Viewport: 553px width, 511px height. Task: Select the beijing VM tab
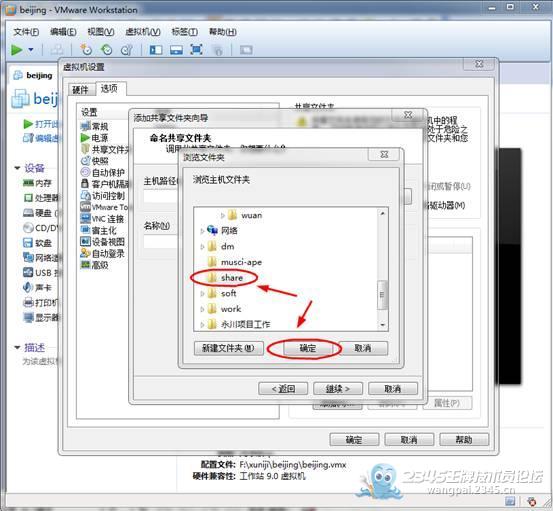click(34, 75)
